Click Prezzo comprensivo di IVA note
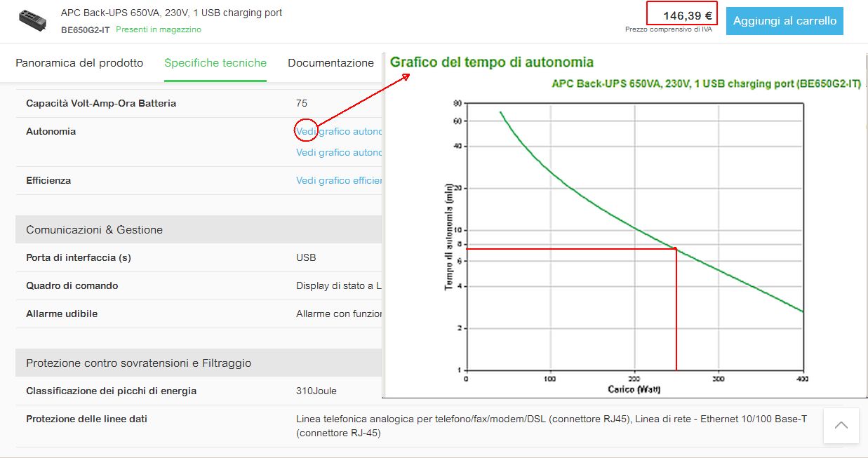The width and height of the screenshot is (868, 458). 669,29
